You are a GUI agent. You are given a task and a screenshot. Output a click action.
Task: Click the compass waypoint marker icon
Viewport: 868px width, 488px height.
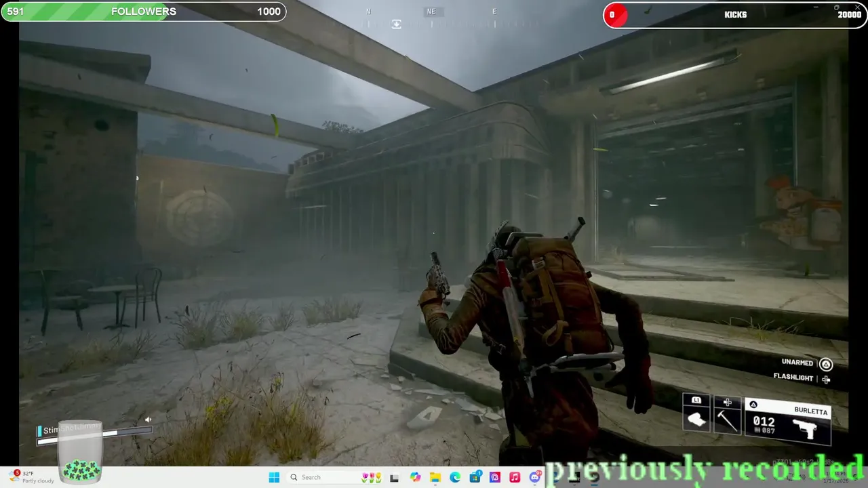(397, 24)
